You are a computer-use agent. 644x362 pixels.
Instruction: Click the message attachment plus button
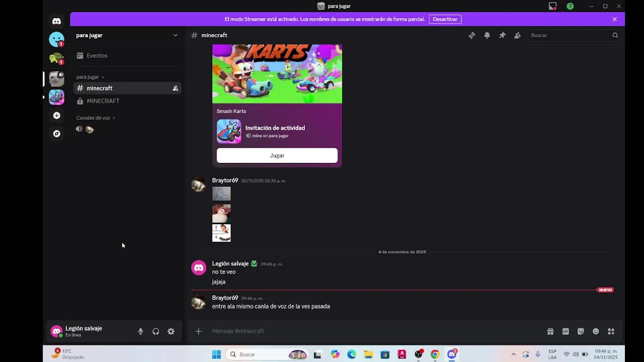coord(199,331)
